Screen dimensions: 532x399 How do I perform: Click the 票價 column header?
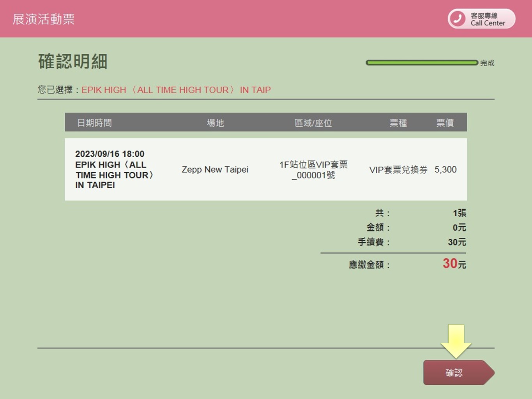[x=445, y=123]
